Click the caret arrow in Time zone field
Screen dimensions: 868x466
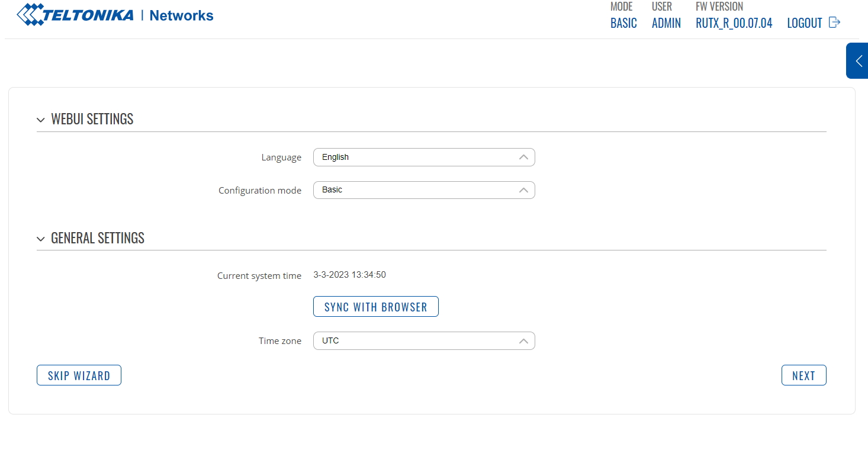tap(523, 341)
